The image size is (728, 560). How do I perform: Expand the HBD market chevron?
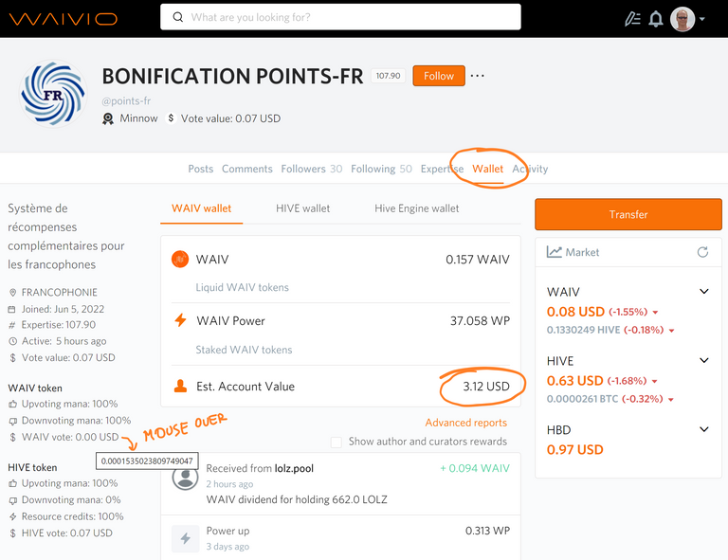tap(704, 429)
